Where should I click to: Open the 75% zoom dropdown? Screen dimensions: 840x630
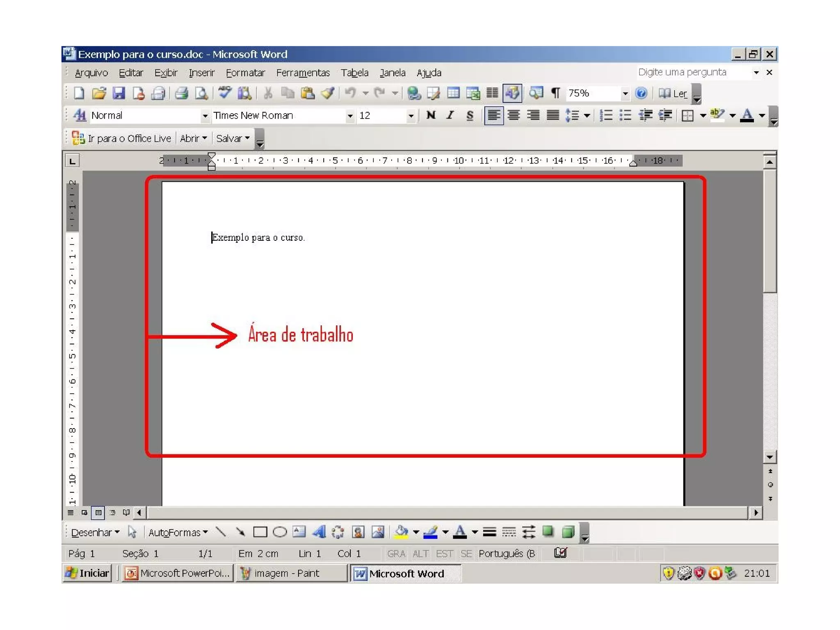click(625, 94)
